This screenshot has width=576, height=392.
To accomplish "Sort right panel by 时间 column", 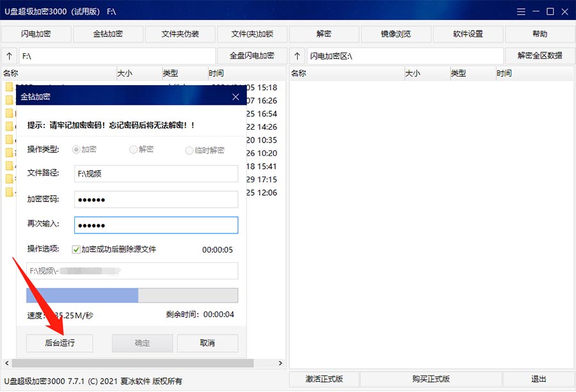I will click(x=534, y=74).
